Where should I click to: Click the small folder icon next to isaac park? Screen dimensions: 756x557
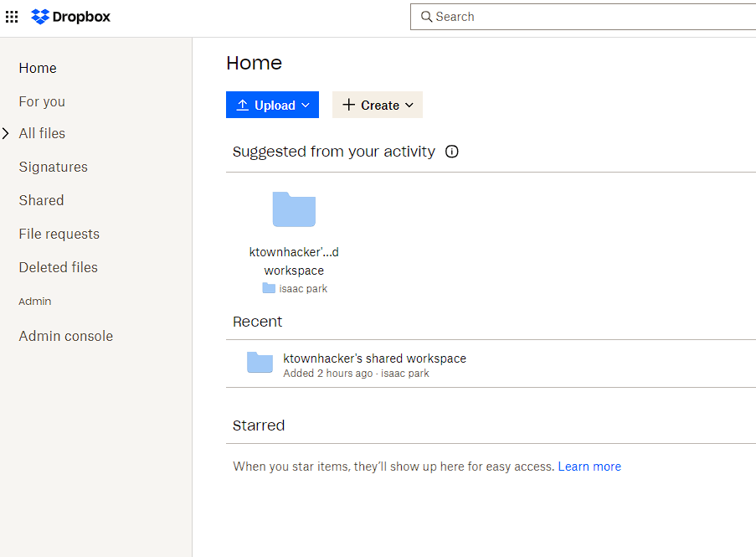(268, 288)
